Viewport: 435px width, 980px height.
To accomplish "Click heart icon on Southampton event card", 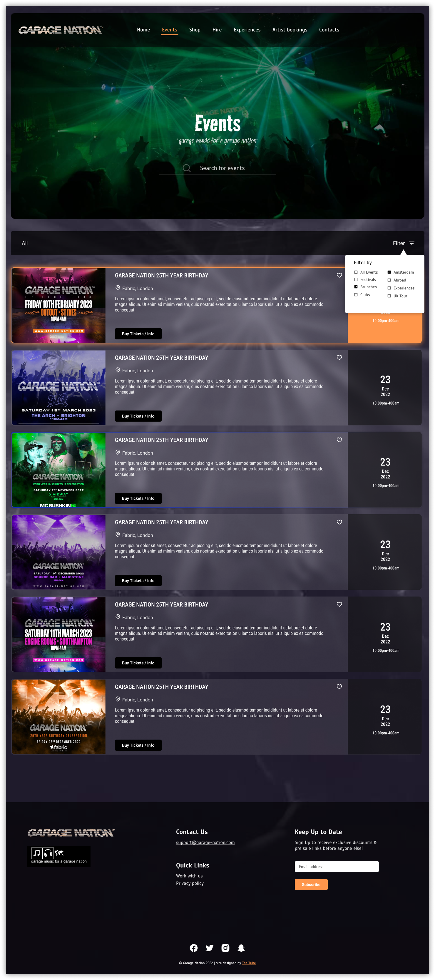I will click(x=339, y=604).
